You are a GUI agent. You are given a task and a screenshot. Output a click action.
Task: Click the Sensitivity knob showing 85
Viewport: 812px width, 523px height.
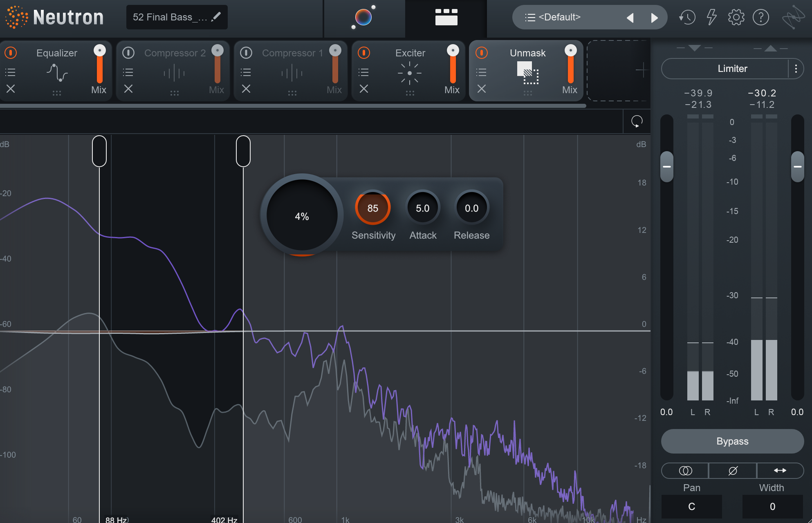point(373,208)
